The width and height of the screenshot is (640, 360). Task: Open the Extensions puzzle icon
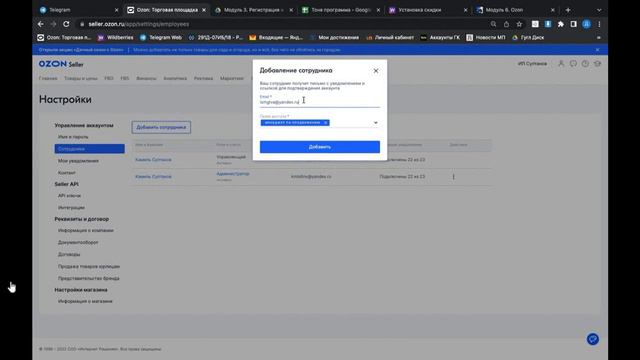[x=561, y=24]
